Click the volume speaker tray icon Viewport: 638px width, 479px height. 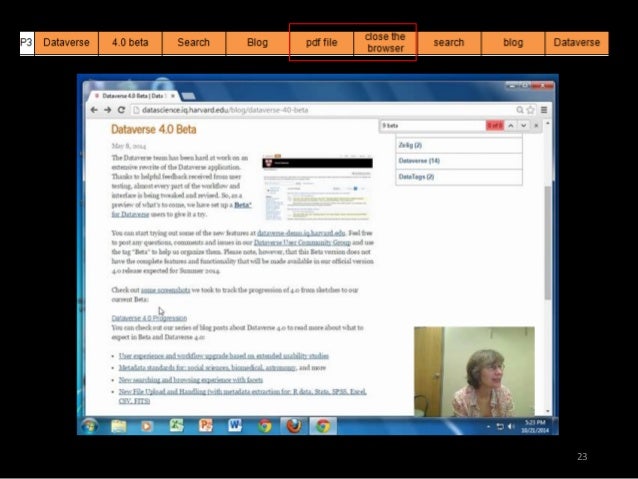pos(511,427)
